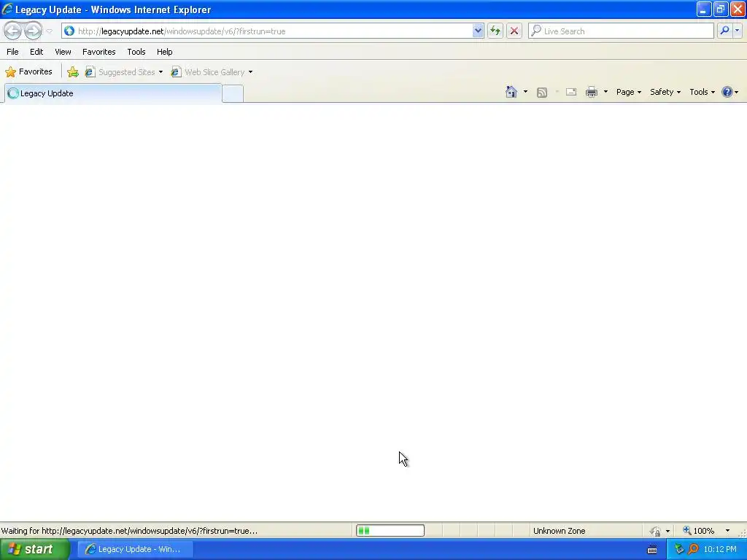
Task: Open the Favorites star button
Action: (x=28, y=72)
